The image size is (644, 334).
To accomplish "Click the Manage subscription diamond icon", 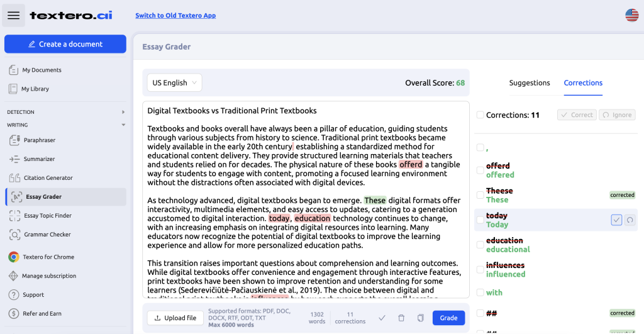I will click(13, 276).
